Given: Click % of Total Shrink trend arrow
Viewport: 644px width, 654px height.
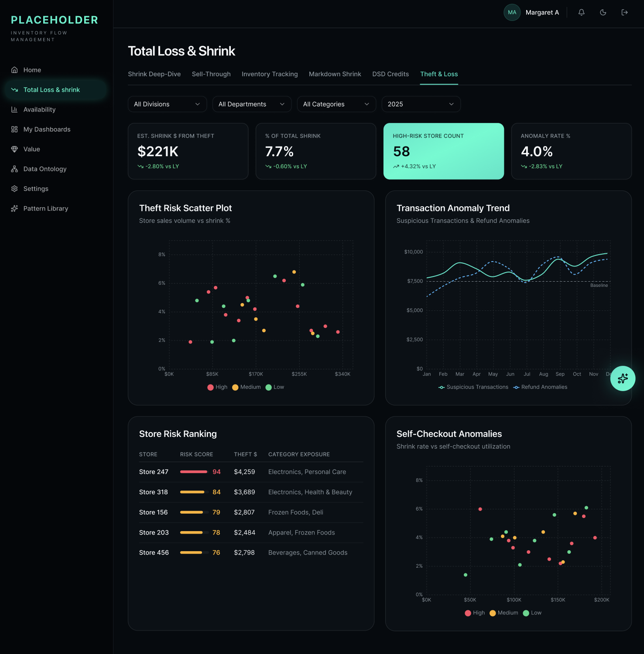Looking at the screenshot, I should [x=268, y=167].
